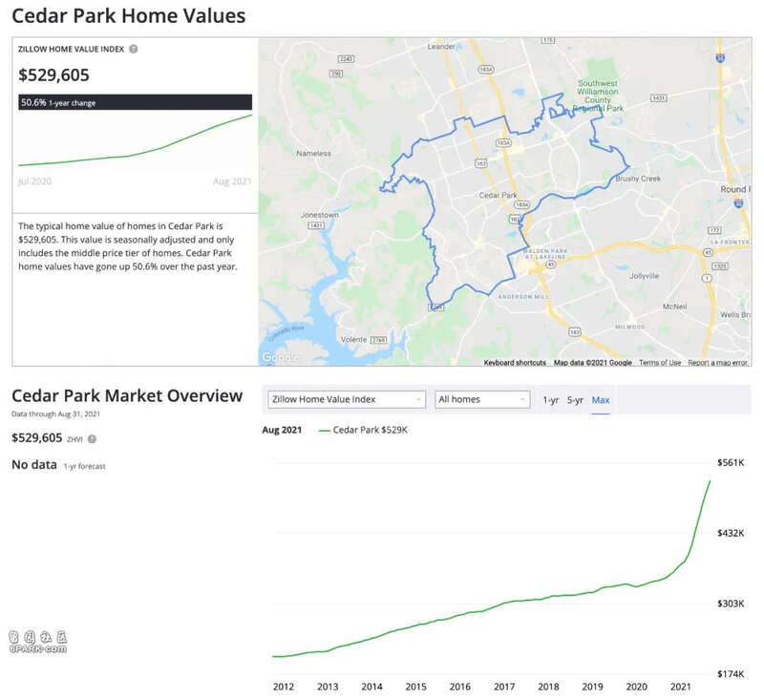Click the McNeil map label
764x700 pixels.
[x=674, y=307]
